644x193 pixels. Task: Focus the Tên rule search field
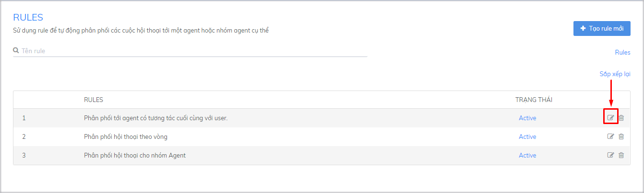pos(192,51)
